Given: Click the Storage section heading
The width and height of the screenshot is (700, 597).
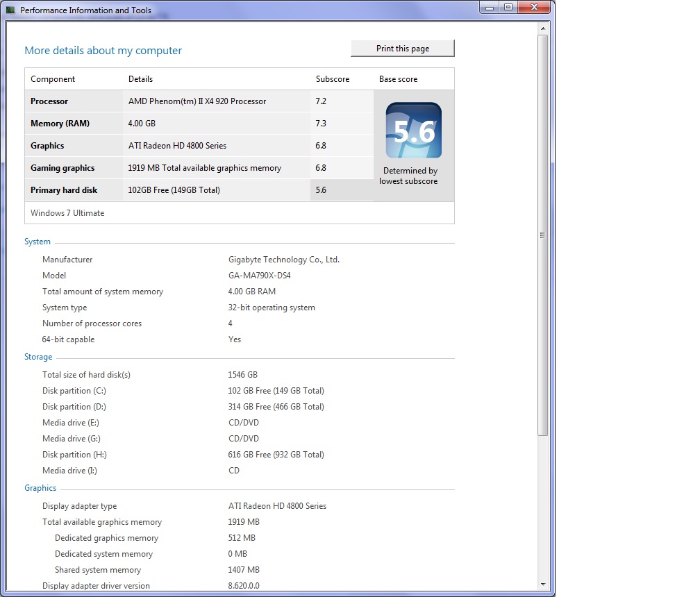Looking at the screenshot, I should tap(38, 357).
